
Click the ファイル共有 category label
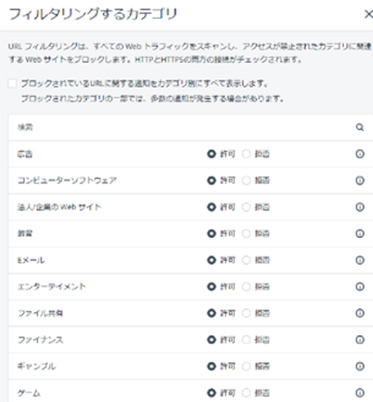click(x=40, y=313)
